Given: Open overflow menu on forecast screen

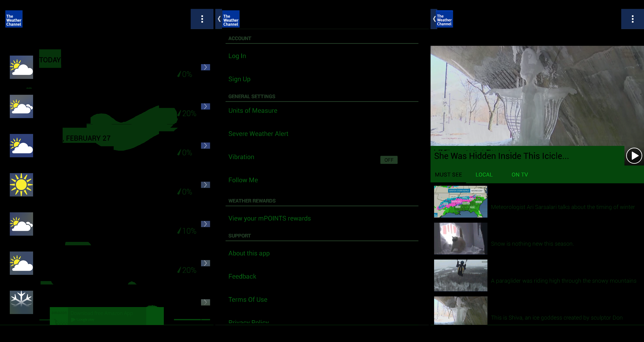Looking at the screenshot, I should pos(202,19).
